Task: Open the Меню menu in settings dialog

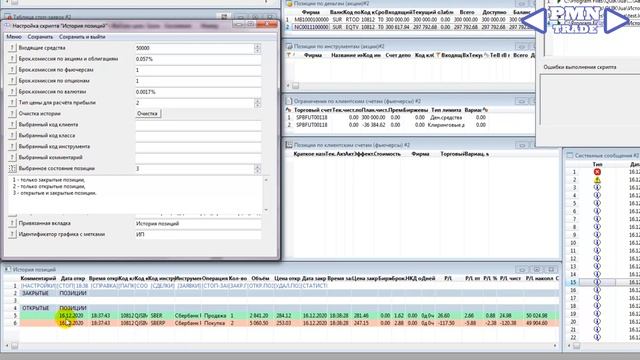Action: (14, 37)
